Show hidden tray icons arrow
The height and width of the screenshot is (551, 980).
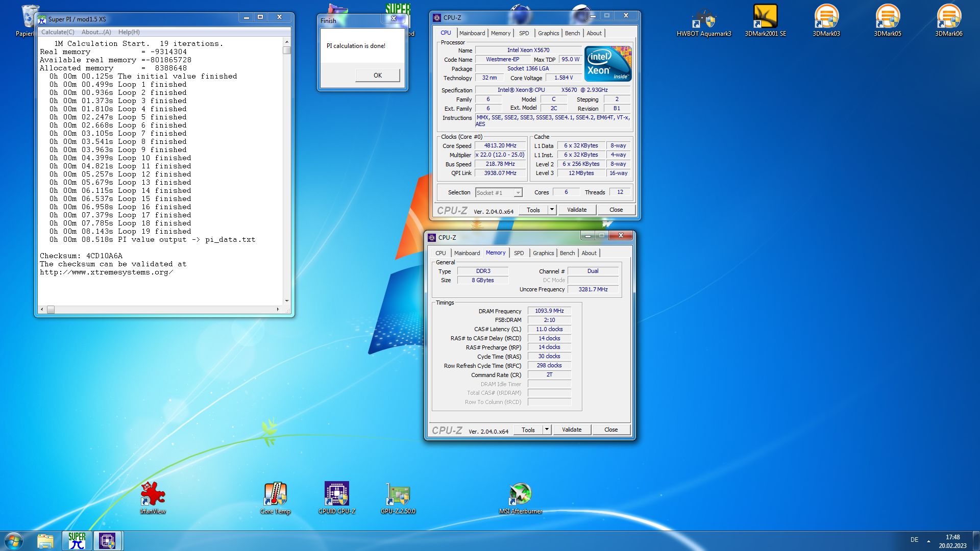928,540
